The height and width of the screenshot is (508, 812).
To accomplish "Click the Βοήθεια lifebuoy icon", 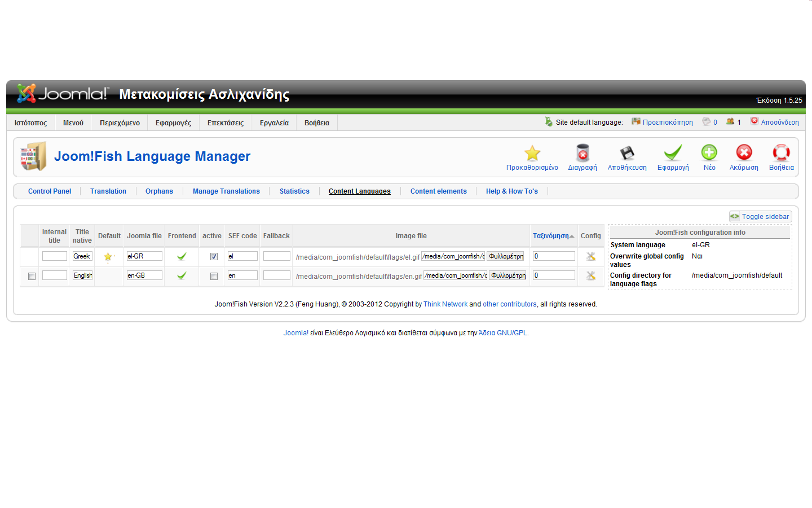I will pos(781,152).
